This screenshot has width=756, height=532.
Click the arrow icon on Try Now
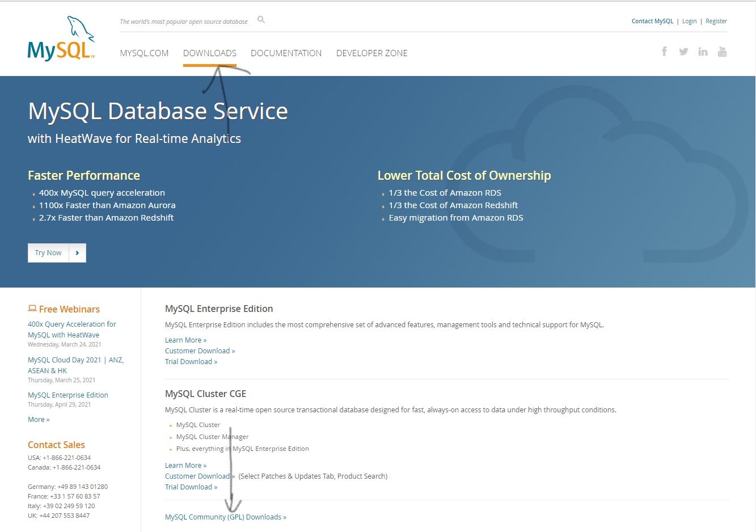(77, 253)
